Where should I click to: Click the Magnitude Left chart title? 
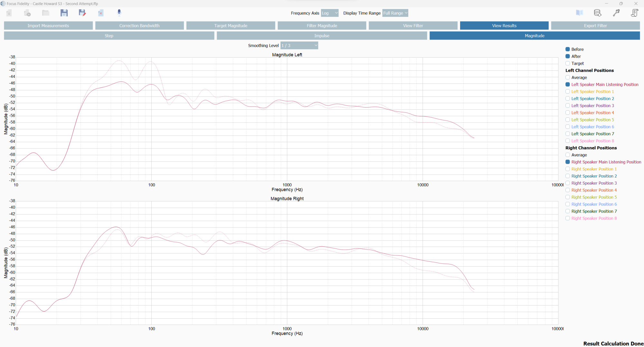287,55
